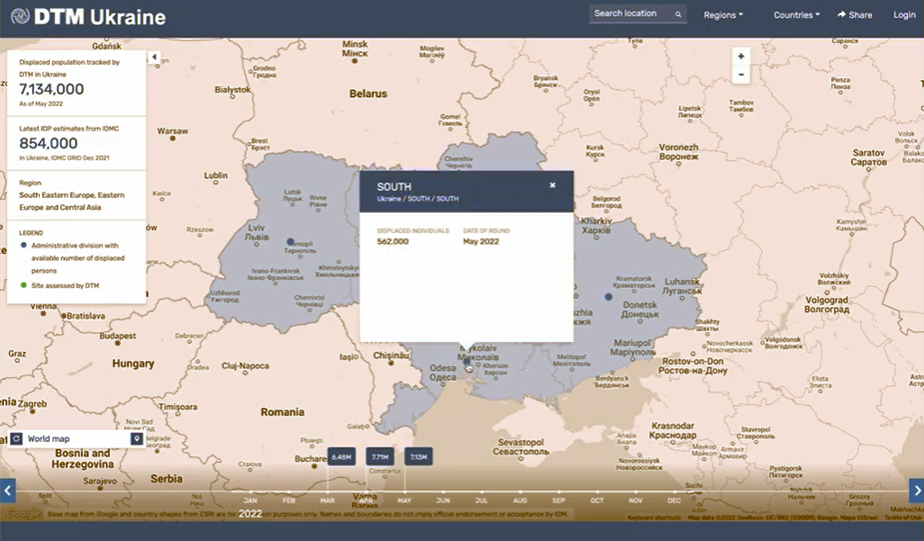The height and width of the screenshot is (541, 924).
Task: Zoom out with the minus button
Action: pyautogui.click(x=741, y=74)
